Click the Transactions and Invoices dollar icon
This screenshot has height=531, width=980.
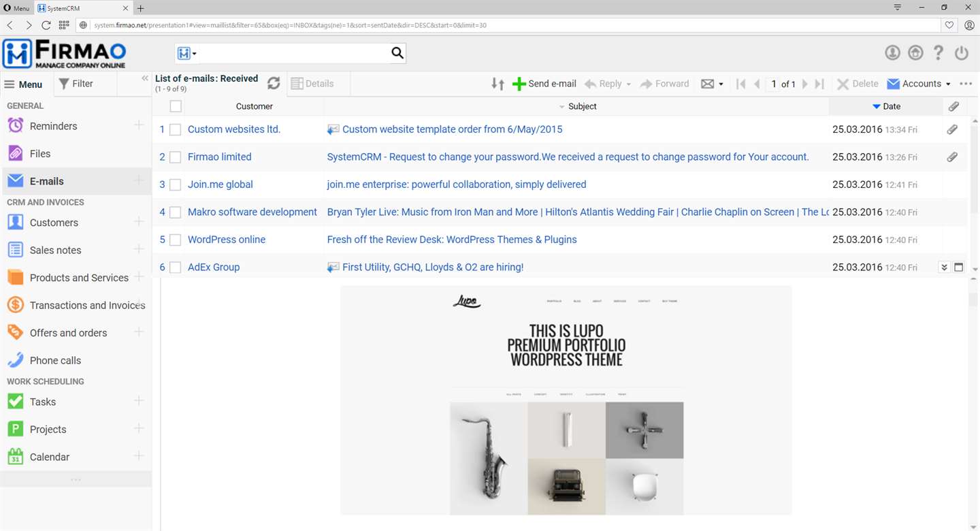15,305
